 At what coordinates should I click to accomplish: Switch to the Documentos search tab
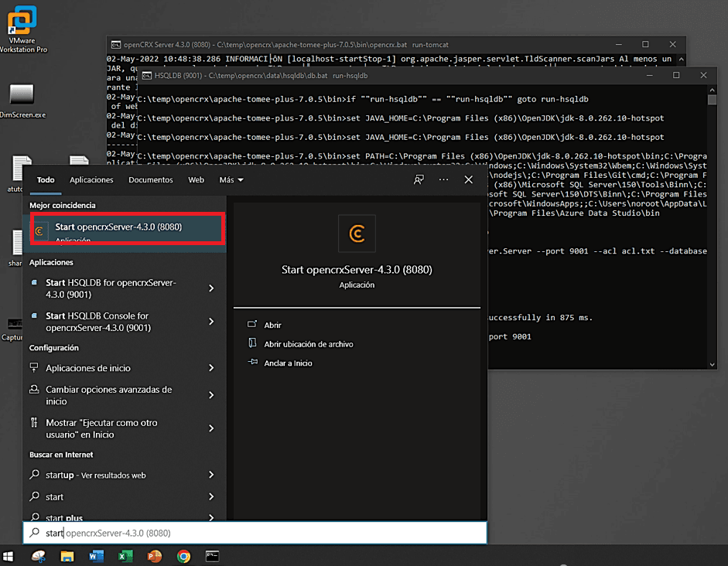[x=151, y=180]
